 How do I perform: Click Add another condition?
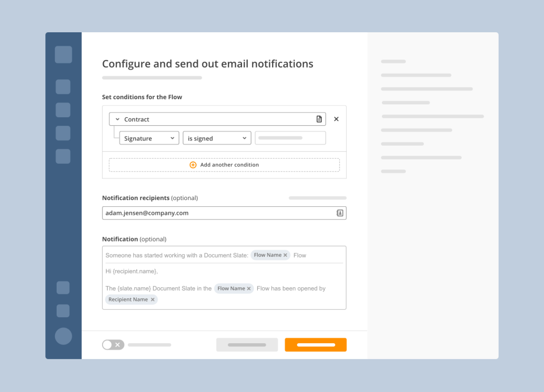click(x=229, y=164)
